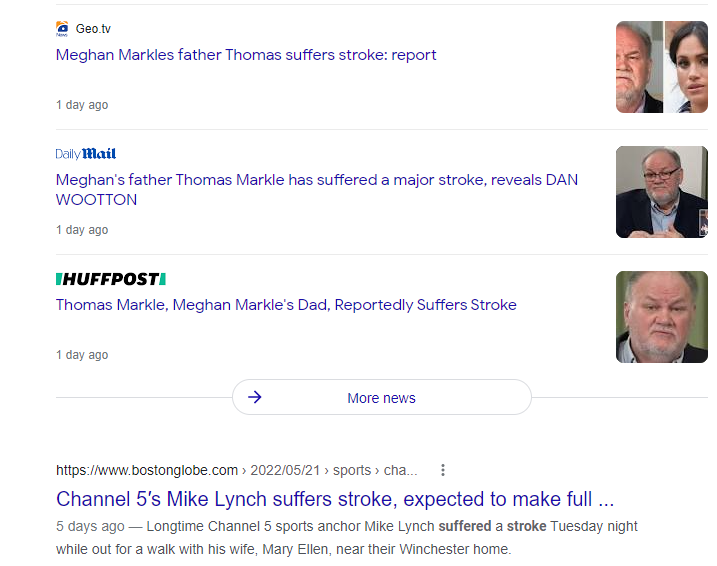Open the Geo.tv article thumbnail image
The height and width of the screenshot is (566, 717).
coord(662,67)
